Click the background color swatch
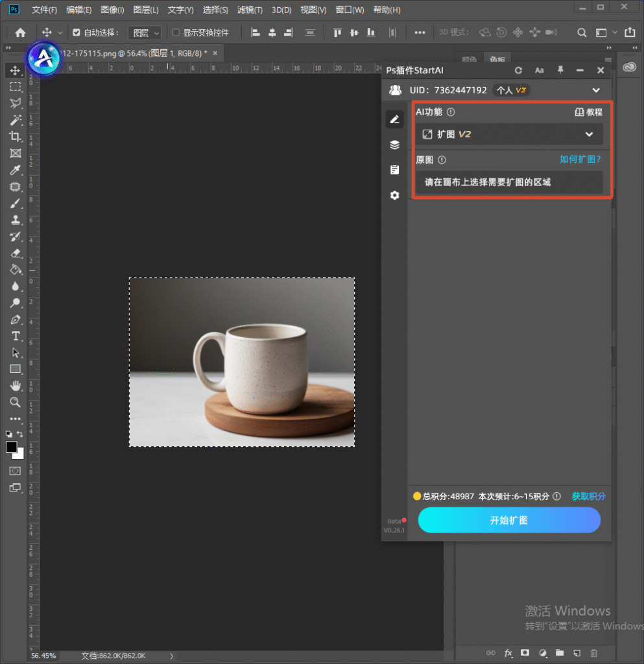Image resolution: width=644 pixels, height=664 pixels. pos(20,456)
